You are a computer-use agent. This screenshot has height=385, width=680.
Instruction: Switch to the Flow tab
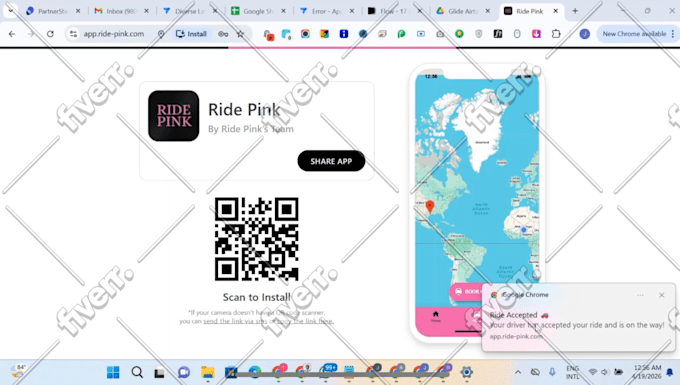(x=394, y=11)
